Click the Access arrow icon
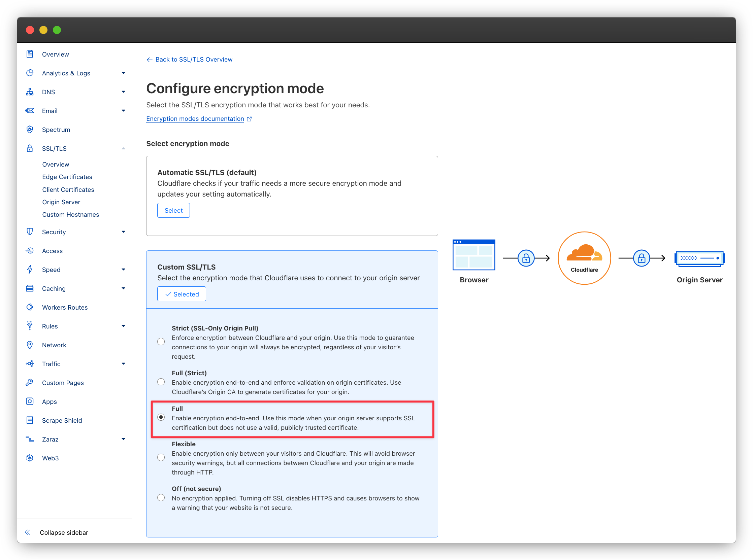This screenshot has width=753, height=560. (x=30, y=251)
